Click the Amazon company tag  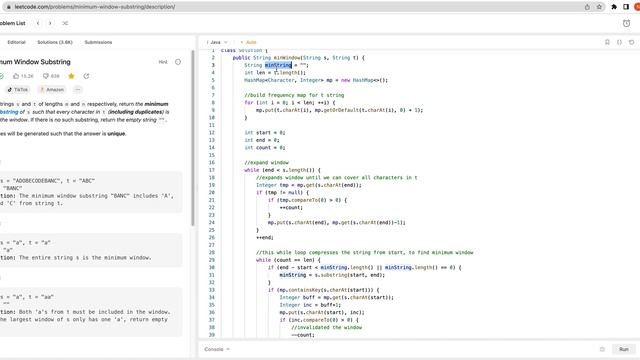(x=52, y=89)
